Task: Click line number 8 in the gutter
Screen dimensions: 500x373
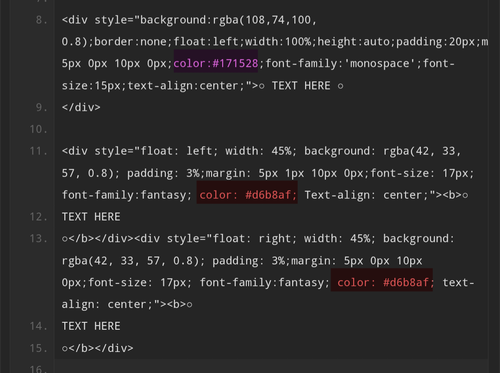Action: (x=41, y=20)
